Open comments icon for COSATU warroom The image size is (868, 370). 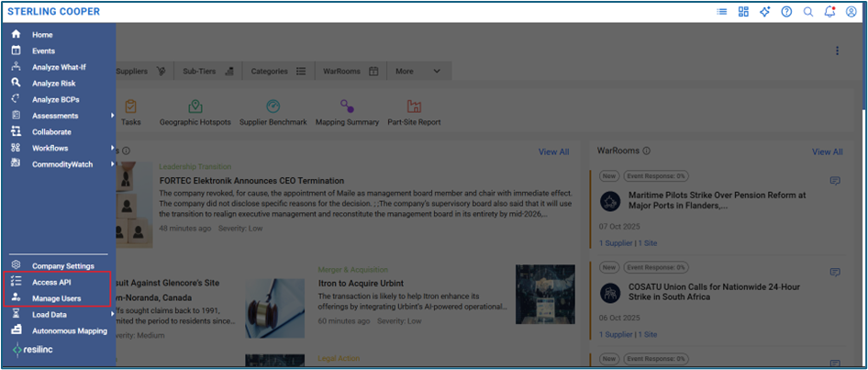tap(835, 273)
